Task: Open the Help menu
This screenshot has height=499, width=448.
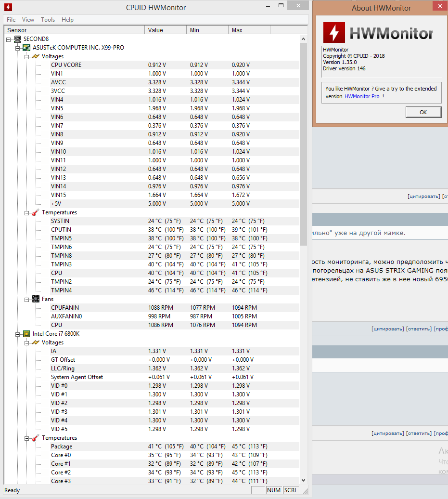Action: [x=67, y=20]
